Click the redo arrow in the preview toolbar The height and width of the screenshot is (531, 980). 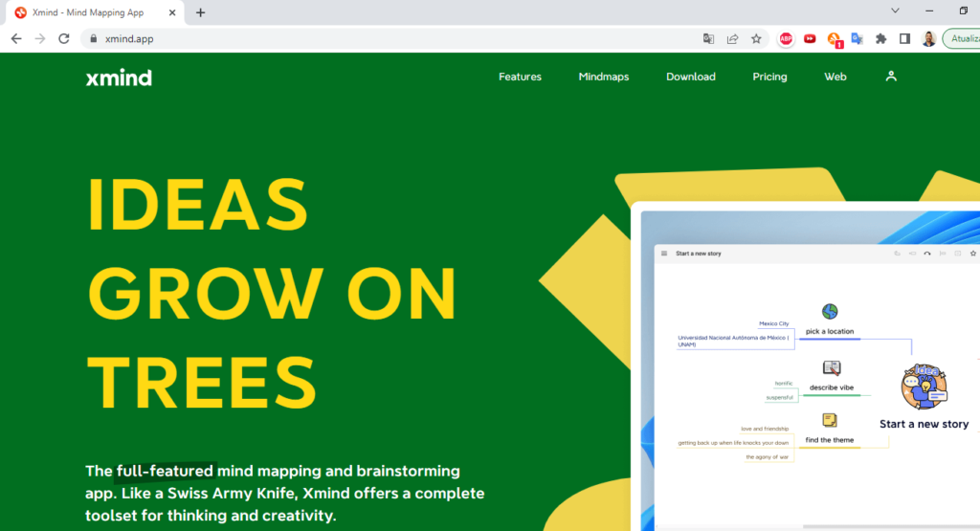pyautogui.click(x=927, y=254)
